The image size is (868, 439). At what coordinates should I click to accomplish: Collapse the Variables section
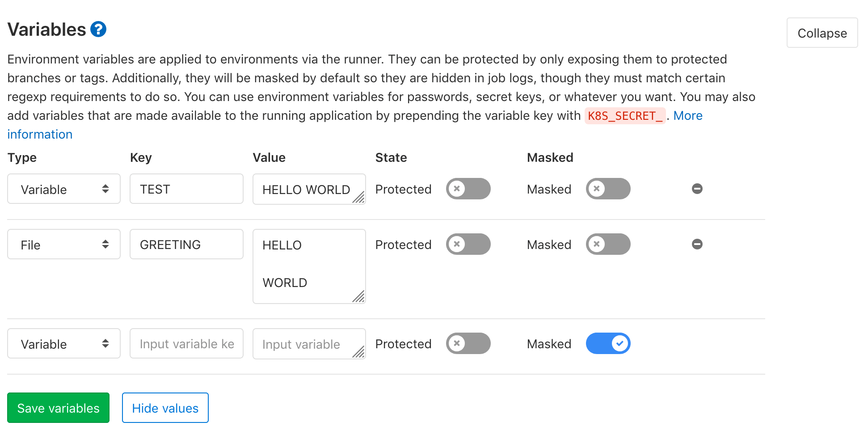tap(822, 33)
